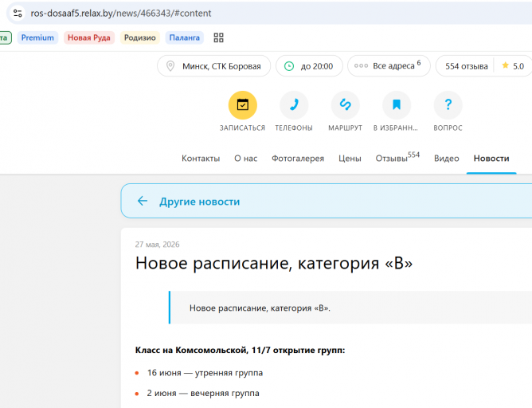Click the Класс на Комсомольской heading
The height and width of the screenshot is (408, 532).
240,351
